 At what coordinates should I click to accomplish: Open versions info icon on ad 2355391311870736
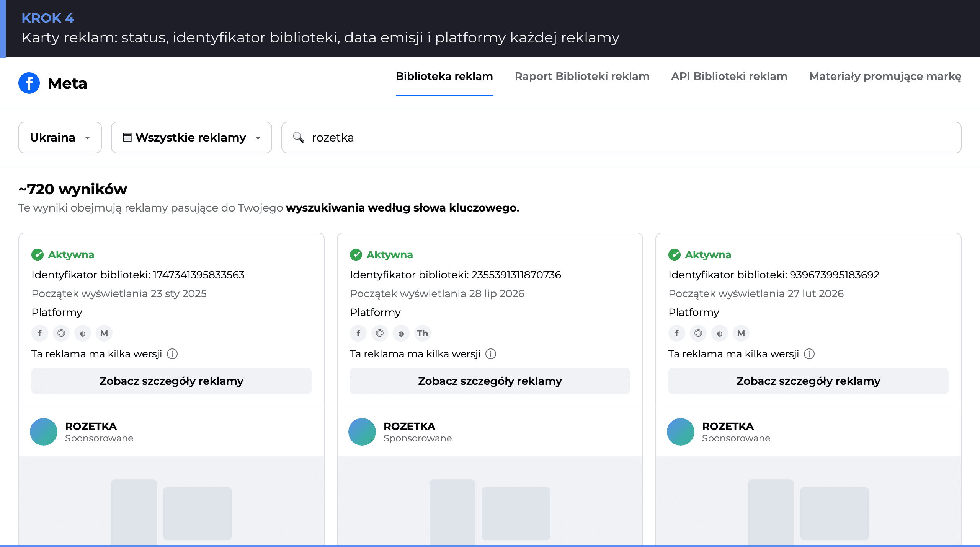491,354
